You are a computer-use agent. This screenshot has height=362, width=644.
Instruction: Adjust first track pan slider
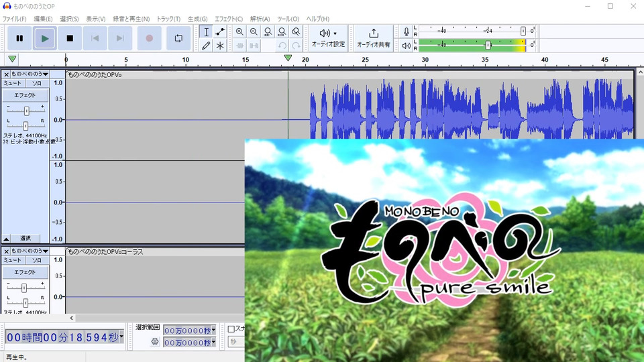click(x=25, y=125)
